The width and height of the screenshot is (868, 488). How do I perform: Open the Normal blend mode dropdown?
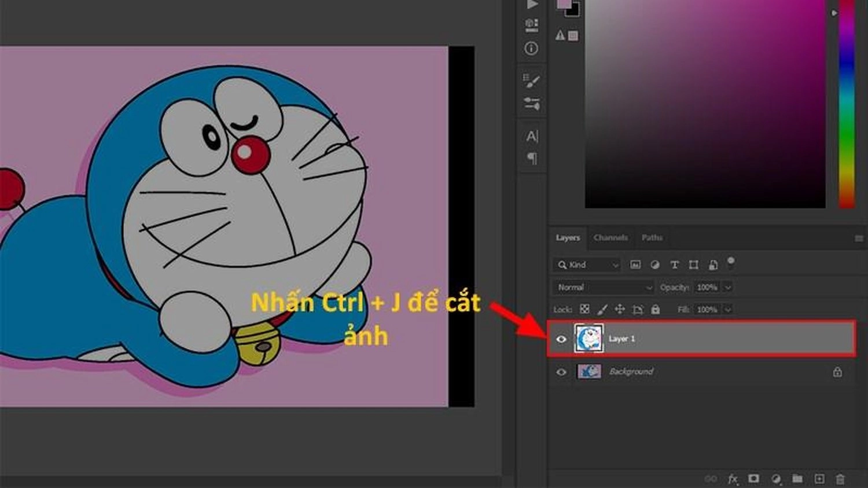[x=603, y=288]
